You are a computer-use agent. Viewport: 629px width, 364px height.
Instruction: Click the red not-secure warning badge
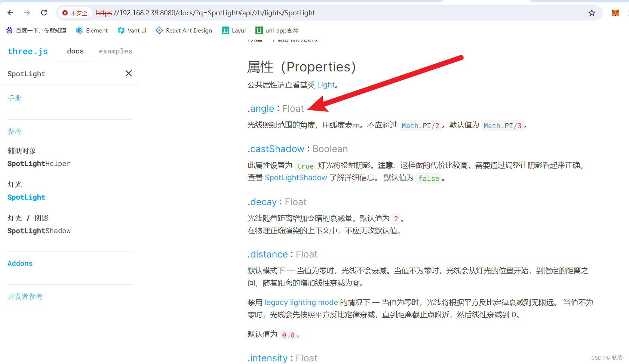(x=75, y=13)
